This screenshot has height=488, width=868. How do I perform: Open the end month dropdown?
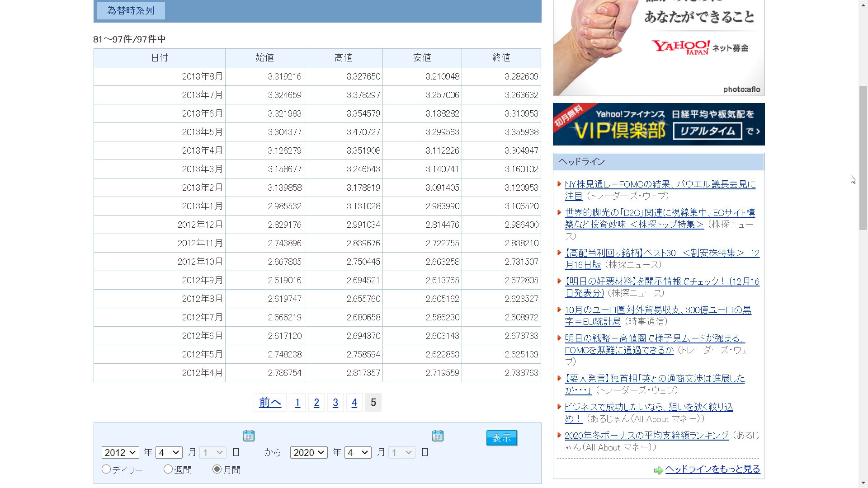pyautogui.click(x=358, y=452)
